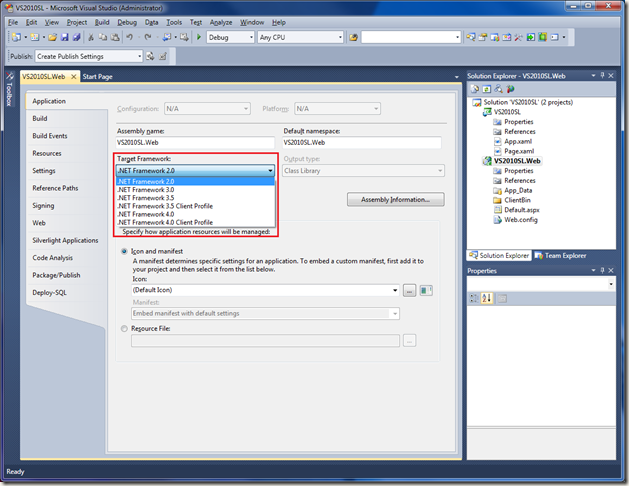
Task: Click the Copy toolbar icon
Action: (x=103, y=37)
